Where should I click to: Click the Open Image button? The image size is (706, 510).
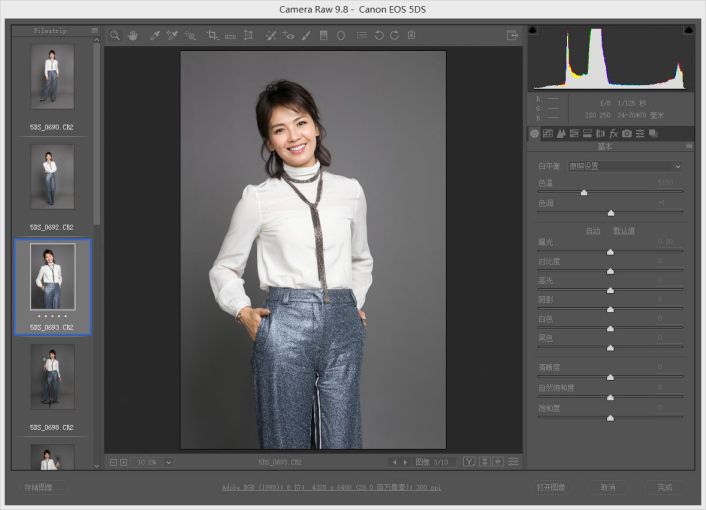[551, 487]
